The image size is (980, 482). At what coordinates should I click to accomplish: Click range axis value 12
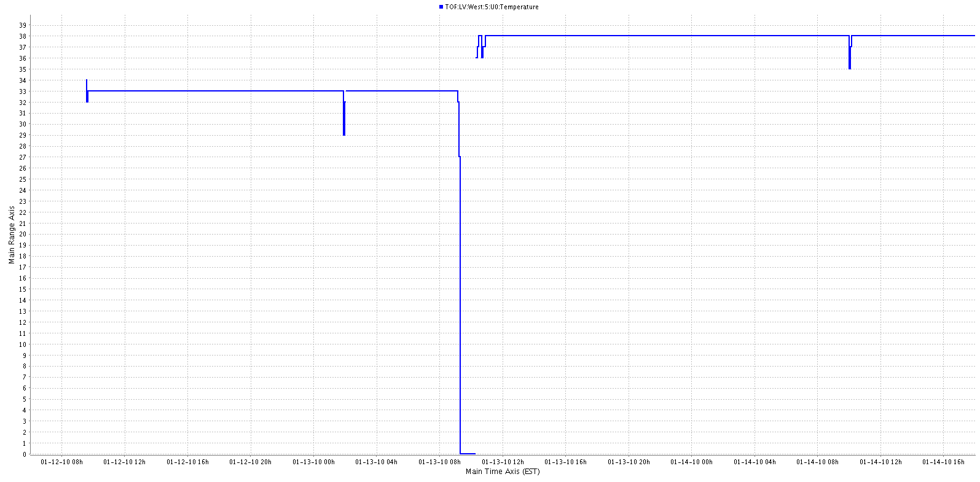click(x=23, y=322)
